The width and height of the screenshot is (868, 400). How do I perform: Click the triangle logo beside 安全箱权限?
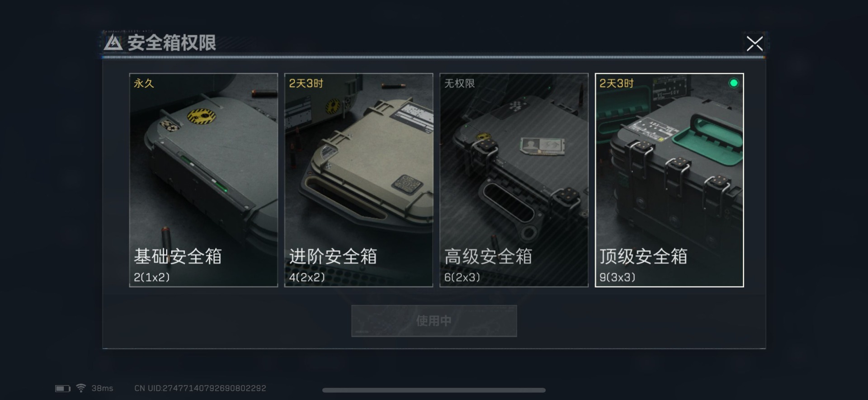pyautogui.click(x=113, y=43)
